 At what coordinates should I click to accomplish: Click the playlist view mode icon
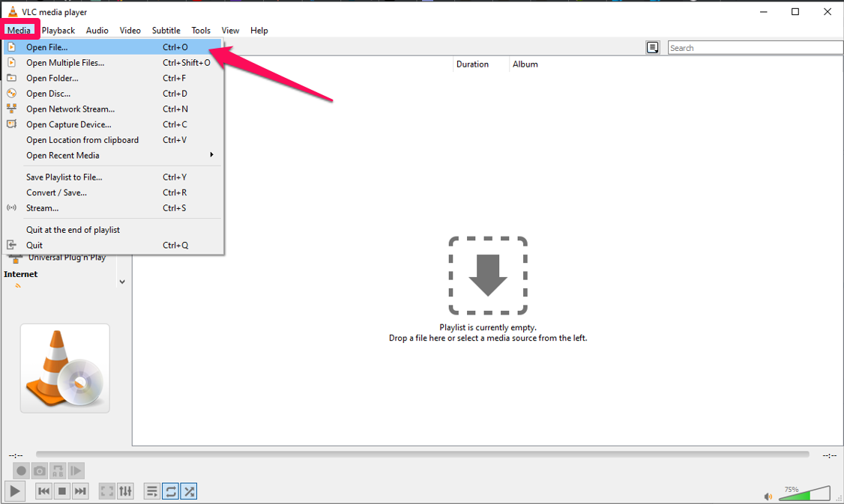tap(652, 48)
